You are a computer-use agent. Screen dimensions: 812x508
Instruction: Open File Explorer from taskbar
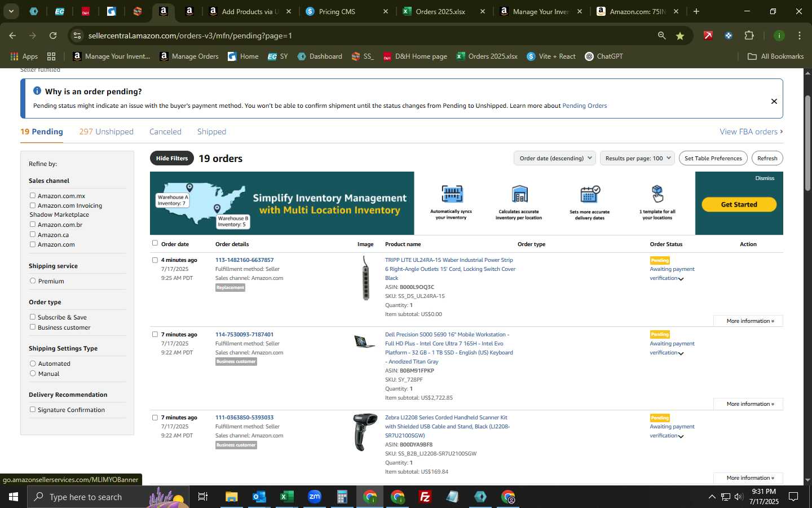pos(232,497)
